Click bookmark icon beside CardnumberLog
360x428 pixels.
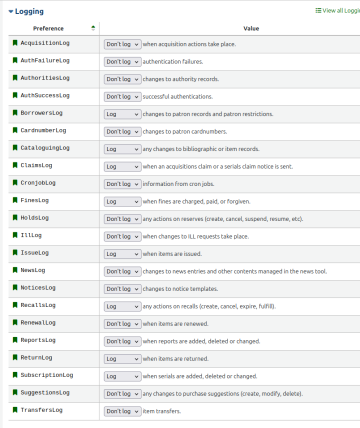tap(15, 130)
